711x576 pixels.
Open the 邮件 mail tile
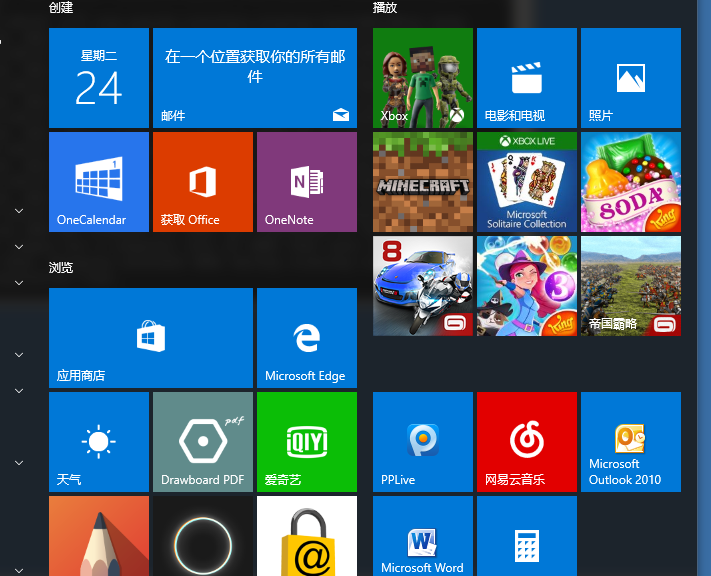pos(255,78)
